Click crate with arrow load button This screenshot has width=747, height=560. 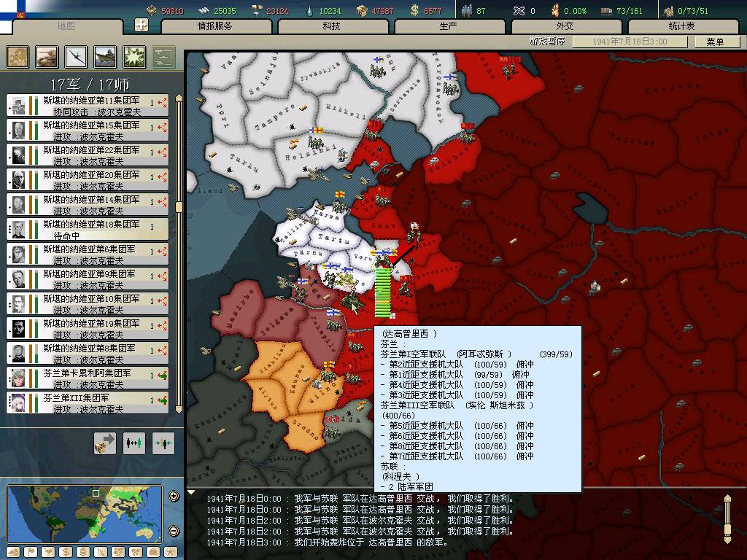point(105,443)
